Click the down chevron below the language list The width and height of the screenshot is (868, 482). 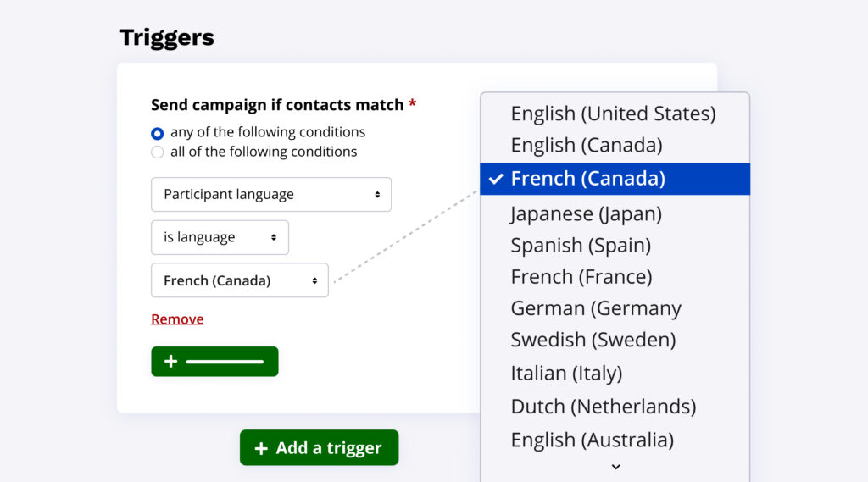click(x=616, y=467)
